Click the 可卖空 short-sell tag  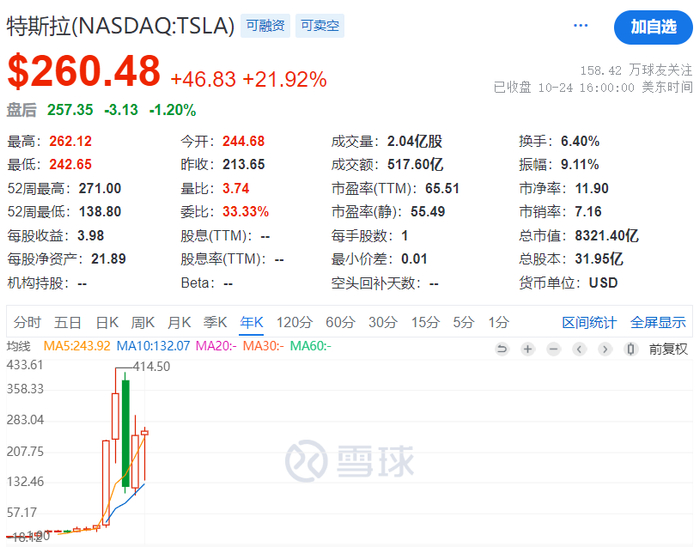pyautogui.click(x=320, y=26)
